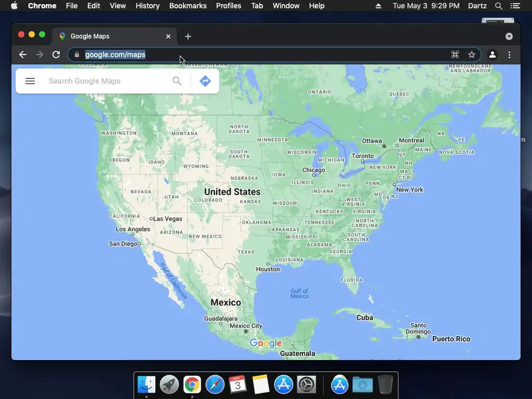Open the History menu
Screen dimensions: 532x399
148,6
